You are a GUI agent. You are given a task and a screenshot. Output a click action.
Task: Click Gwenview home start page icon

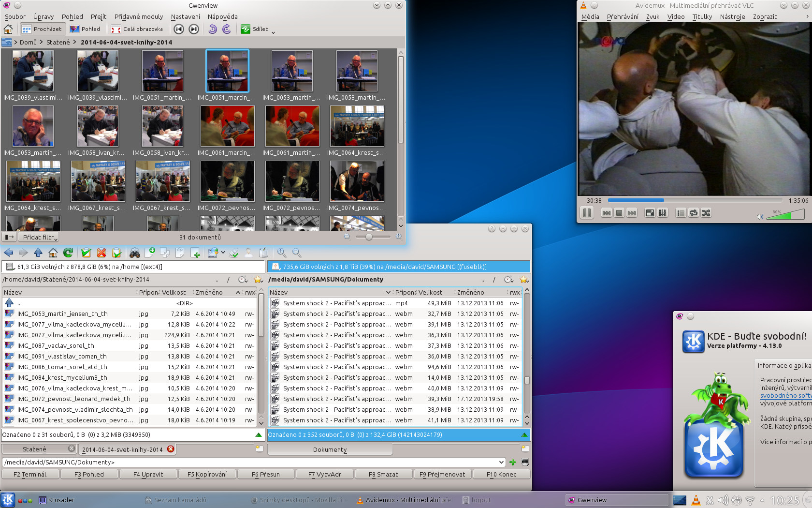click(x=8, y=29)
